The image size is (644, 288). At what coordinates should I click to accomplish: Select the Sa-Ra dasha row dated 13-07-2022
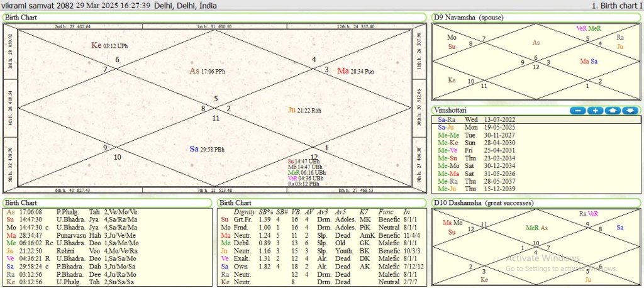pyautogui.click(x=478, y=119)
